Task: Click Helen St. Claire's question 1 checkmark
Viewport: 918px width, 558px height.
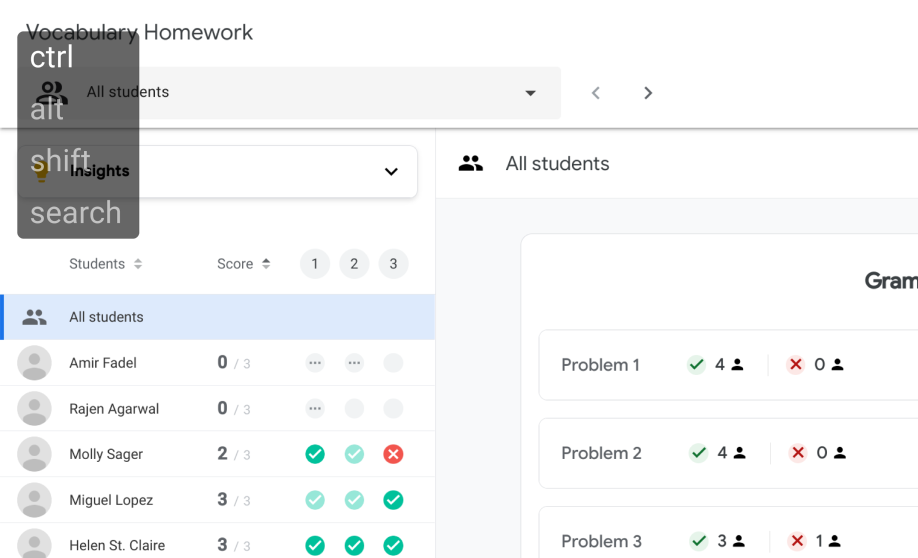Action: click(315, 545)
